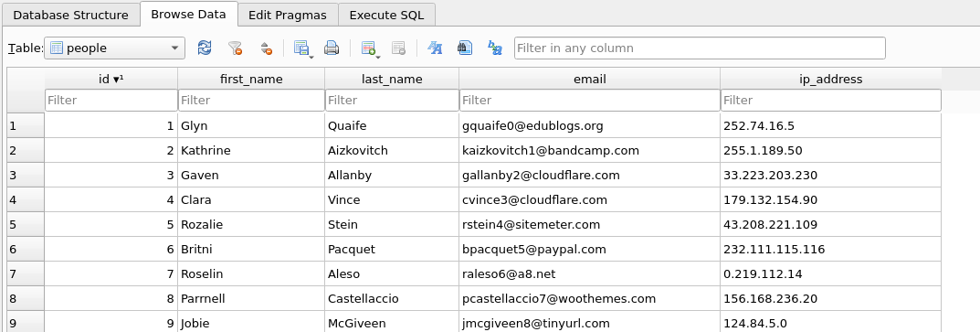
Task: Sort by the id column header
Action: click(111, 79)
